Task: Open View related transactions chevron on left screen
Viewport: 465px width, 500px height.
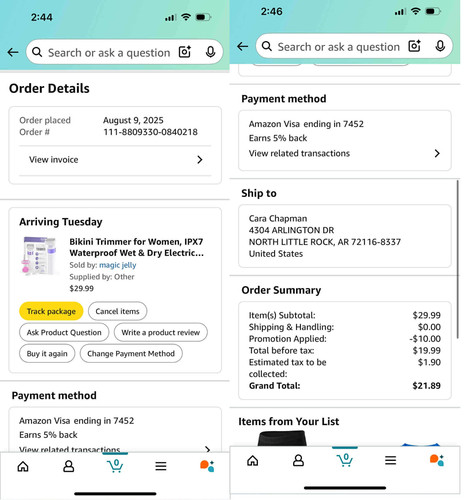Action: point(207,449)
